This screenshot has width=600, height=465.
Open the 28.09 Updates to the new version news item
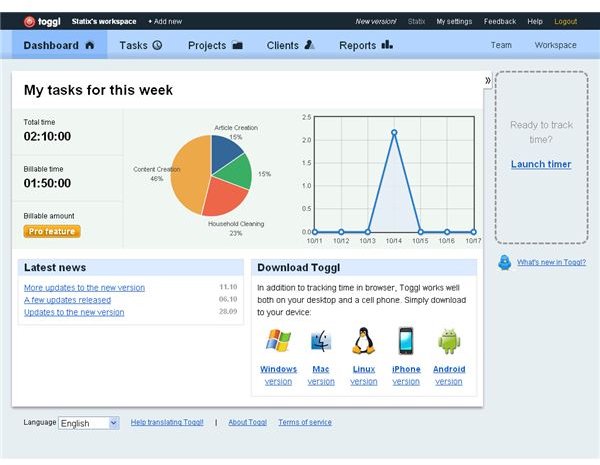coord(74,312)
